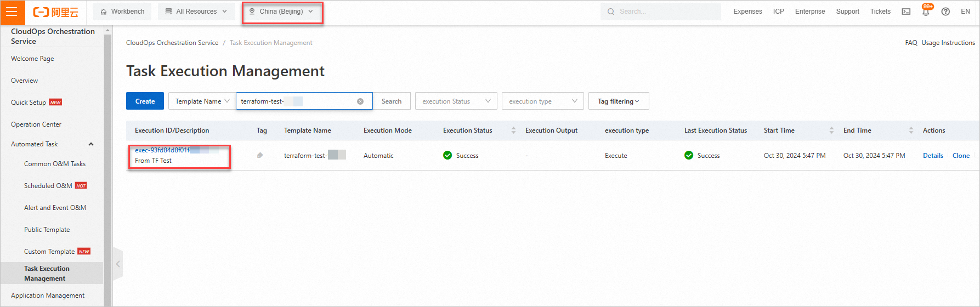The width and height of the screenshot is (980, 307).
Task: Sort by Execution Status column
Action: (513, 130)
